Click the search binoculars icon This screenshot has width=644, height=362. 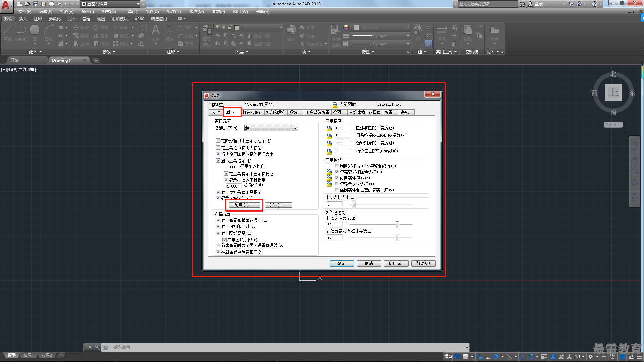point(522,4)
